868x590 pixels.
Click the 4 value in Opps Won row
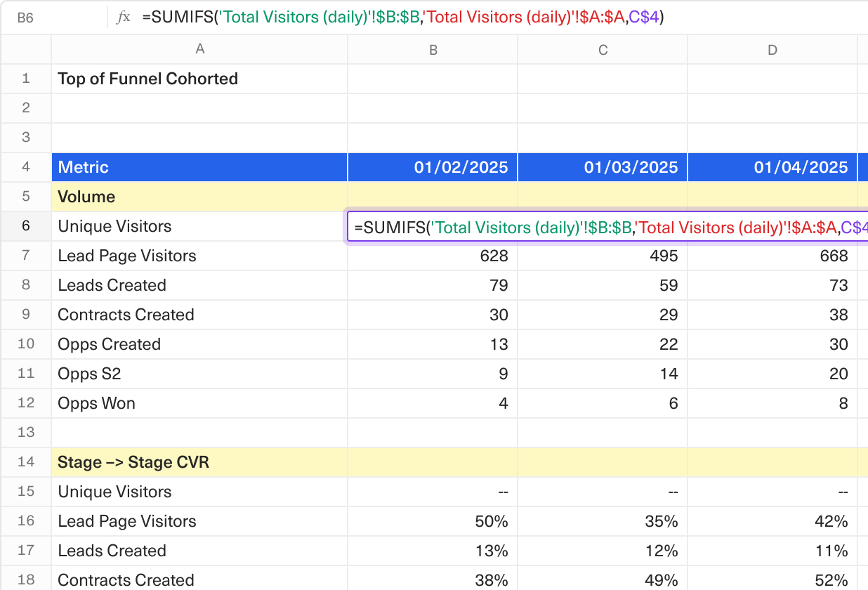tap(433, 403)
